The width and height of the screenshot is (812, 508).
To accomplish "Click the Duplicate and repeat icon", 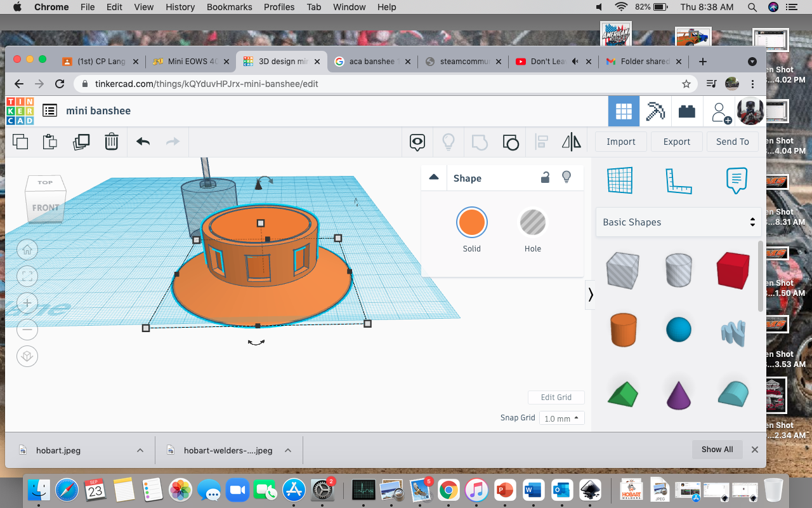I will coord(81,142).
